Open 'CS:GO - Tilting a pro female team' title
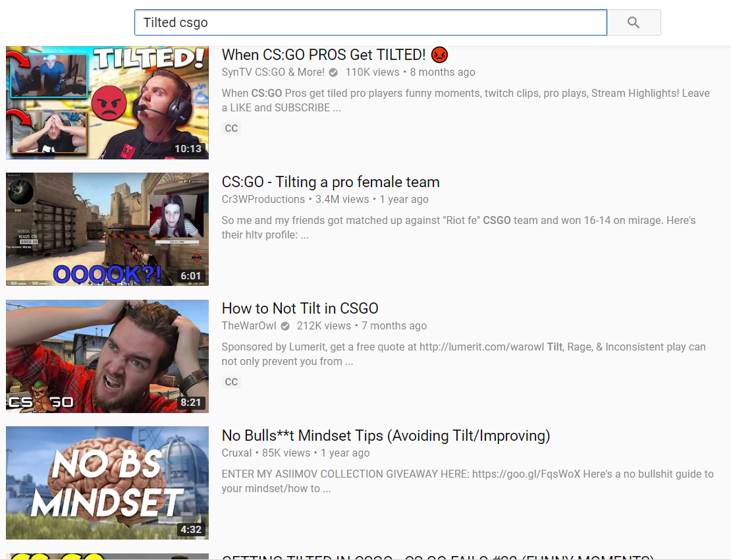Viewport: 731px width, 560px height. pyautogui.click(x=331, y=182)
